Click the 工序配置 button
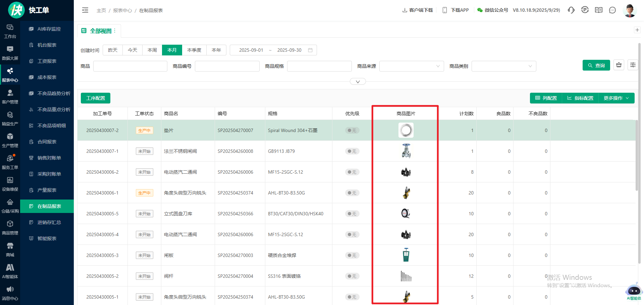644x305 pixels. (96, 98)
